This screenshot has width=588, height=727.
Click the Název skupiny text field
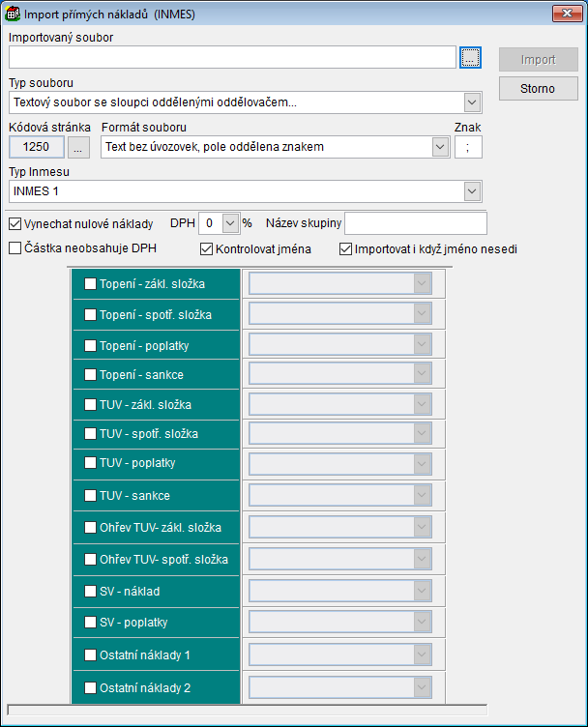(415, 223)
